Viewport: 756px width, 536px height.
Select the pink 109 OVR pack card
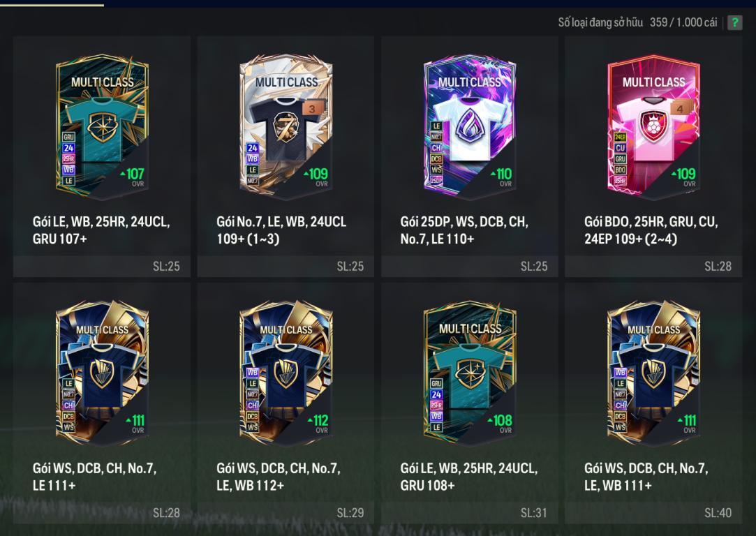click(653, 126)
